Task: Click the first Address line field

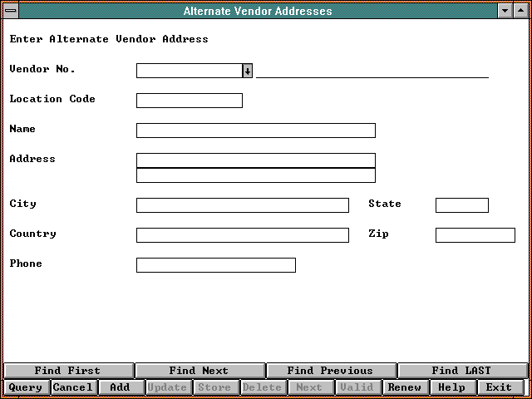Action: coord(255,160)
